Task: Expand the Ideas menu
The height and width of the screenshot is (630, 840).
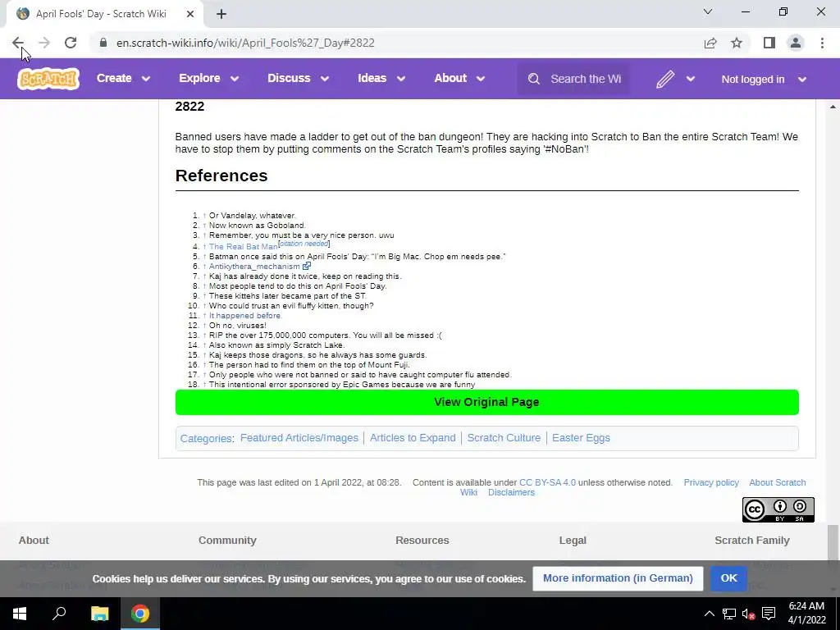Action: [x=381, y=78]
